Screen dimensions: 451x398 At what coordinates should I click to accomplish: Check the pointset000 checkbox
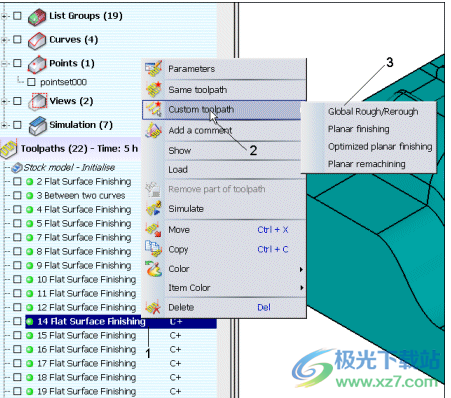[31, 82]
